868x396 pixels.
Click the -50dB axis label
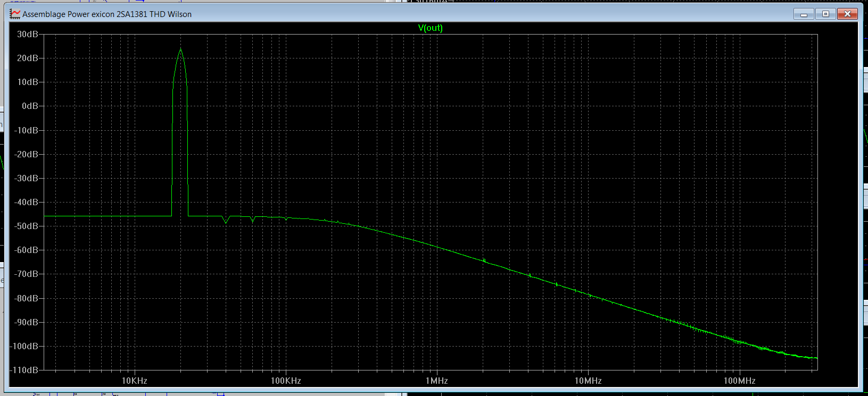pos(26,226)
